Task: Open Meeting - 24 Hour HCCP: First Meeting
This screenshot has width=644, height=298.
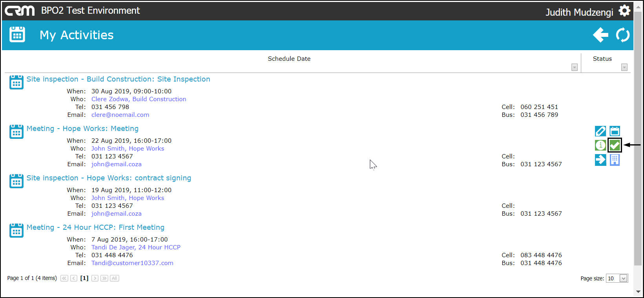Action: pos(95,227)
